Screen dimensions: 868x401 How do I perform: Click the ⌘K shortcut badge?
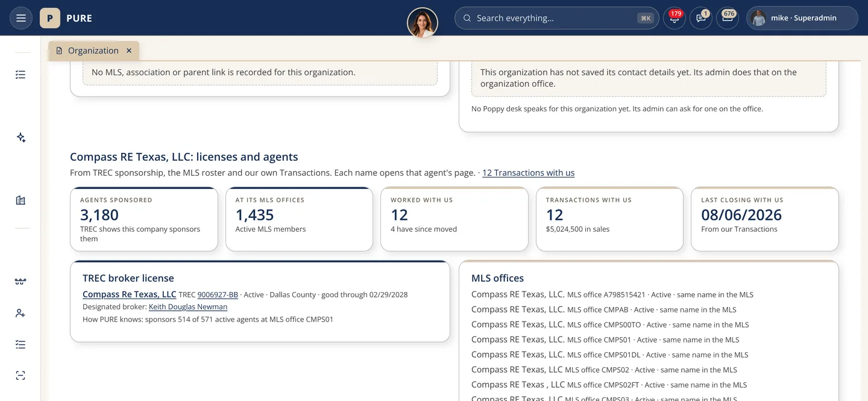pos(646,18)
